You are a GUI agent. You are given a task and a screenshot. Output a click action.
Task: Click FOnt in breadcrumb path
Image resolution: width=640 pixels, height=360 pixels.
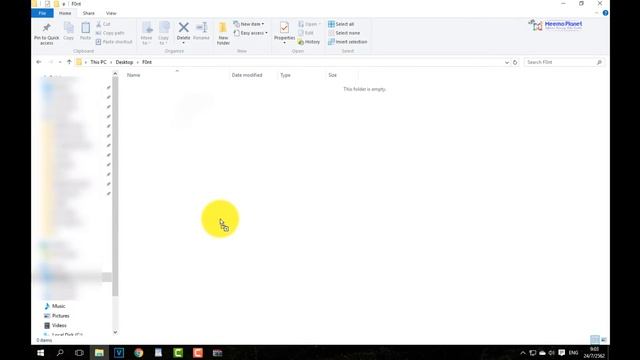[147, 62]
